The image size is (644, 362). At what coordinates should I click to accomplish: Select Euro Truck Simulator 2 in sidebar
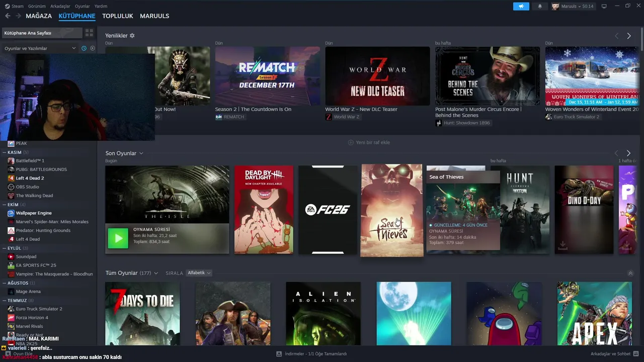coord(39,309)
